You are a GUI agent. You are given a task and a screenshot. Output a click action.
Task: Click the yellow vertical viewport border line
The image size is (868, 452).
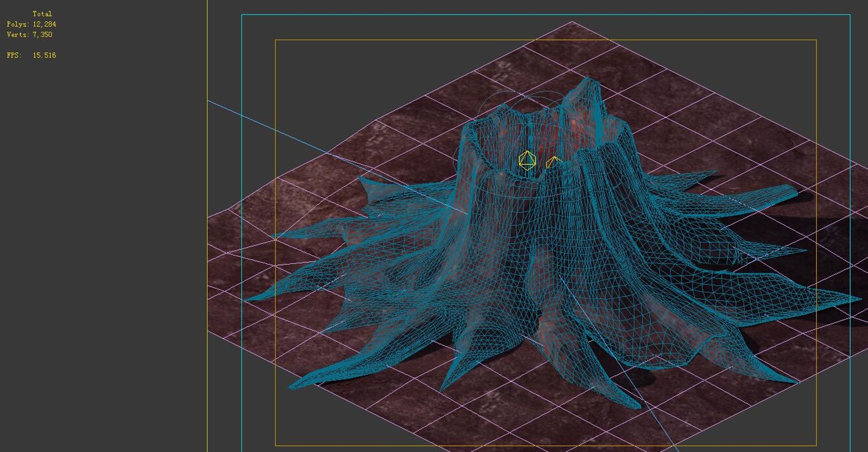[x=207, y=226]
